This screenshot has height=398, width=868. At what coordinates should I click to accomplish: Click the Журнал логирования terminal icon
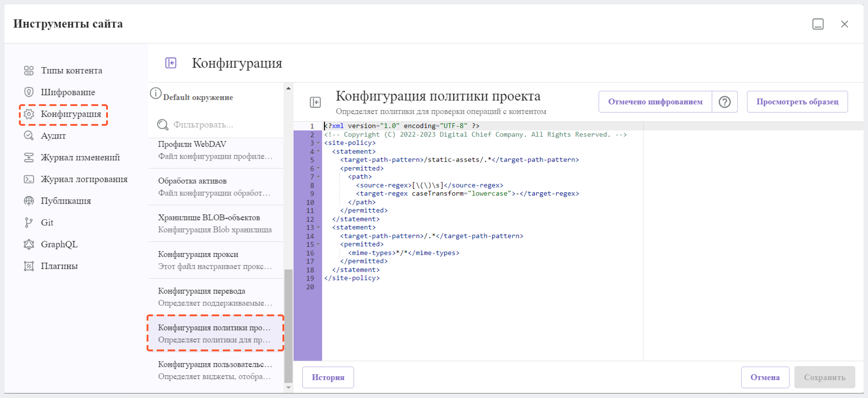pyautogui.click(x=29, y=179)
